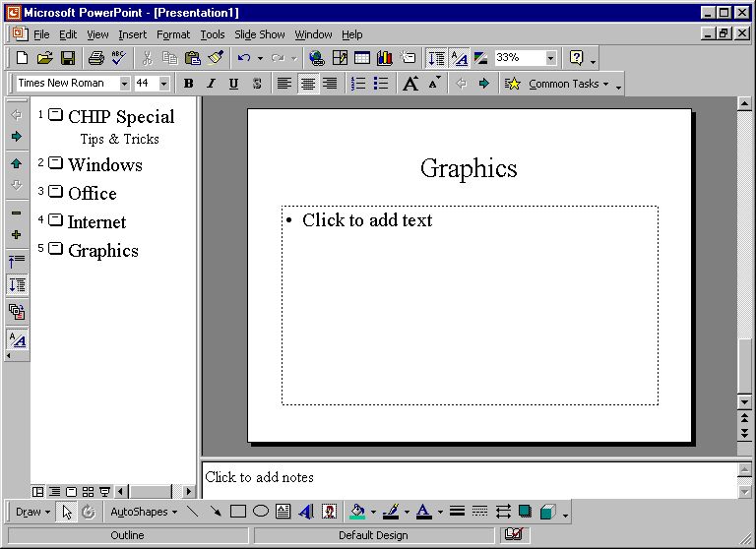The height and width of the screenshot is (549, 756).
Task: Click the Format Painter brush icon
Action: 216,58
